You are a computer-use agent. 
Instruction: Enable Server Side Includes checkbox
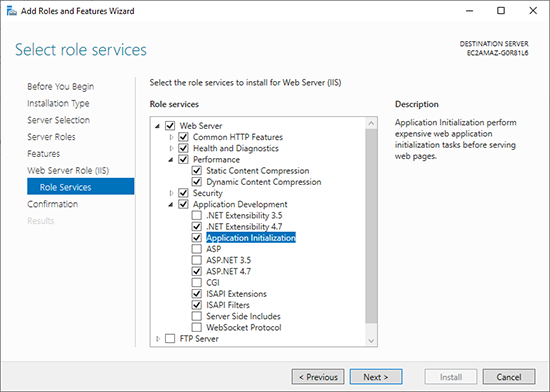pos(197,316)
